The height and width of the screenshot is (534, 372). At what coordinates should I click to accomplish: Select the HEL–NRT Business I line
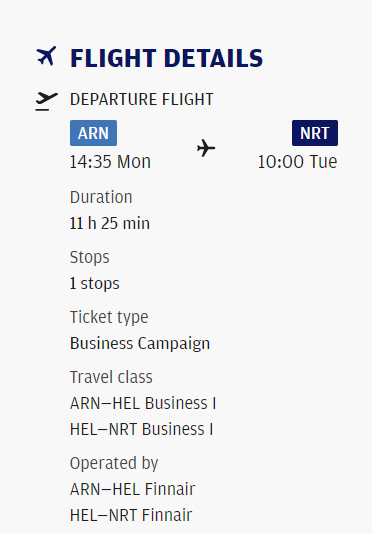coord(141,429)
